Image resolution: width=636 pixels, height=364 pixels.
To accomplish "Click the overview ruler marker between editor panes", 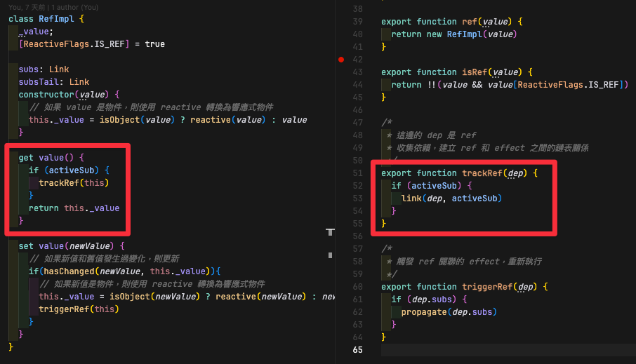I will [331, 231].
